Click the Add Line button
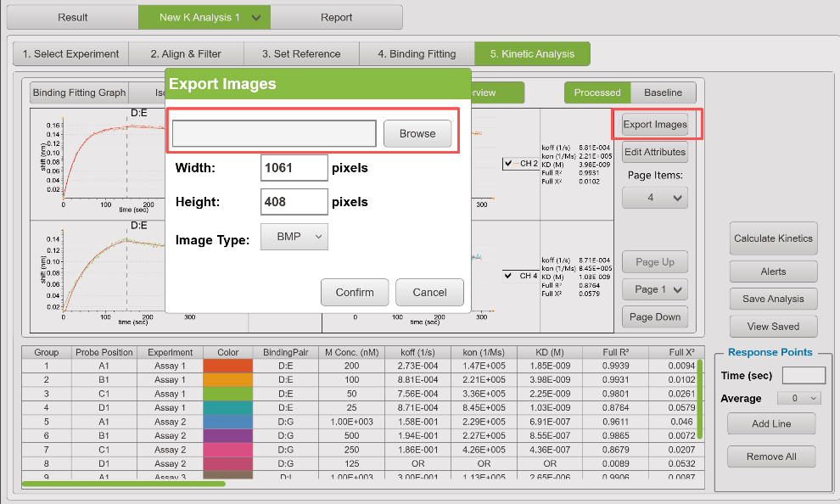 [771, 423]
